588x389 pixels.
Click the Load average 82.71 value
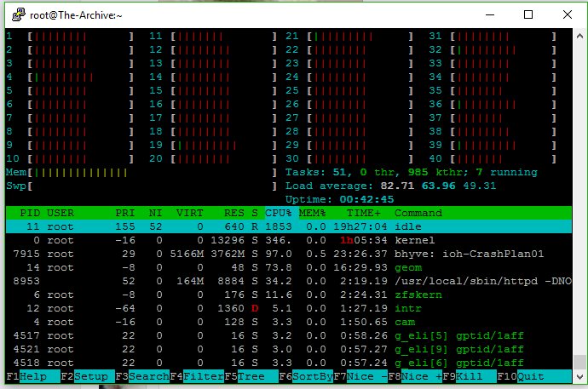coord(397,186)
